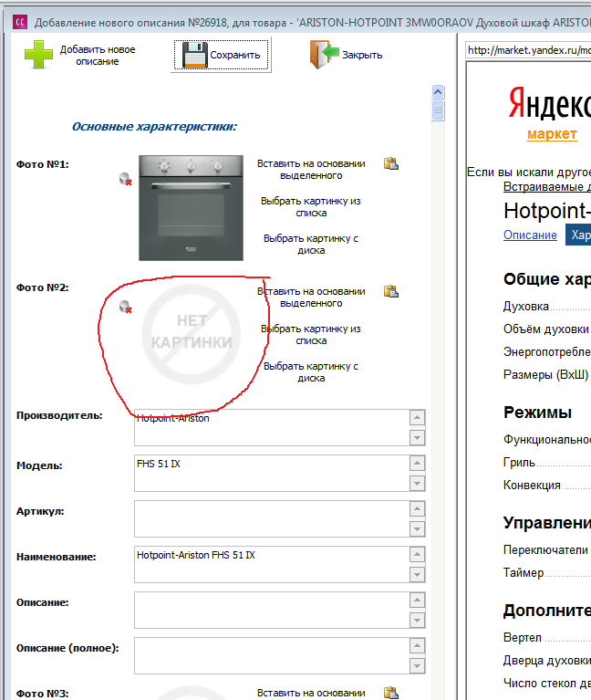The height and width of the screenshot is (700, 591).
Task: Click paste clipboard icon for Фото №3
Action: point(391,693)
